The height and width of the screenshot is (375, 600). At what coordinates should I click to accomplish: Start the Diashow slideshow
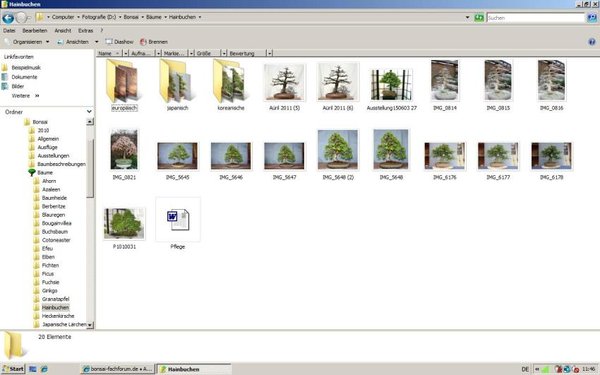[x=119, y=42]
